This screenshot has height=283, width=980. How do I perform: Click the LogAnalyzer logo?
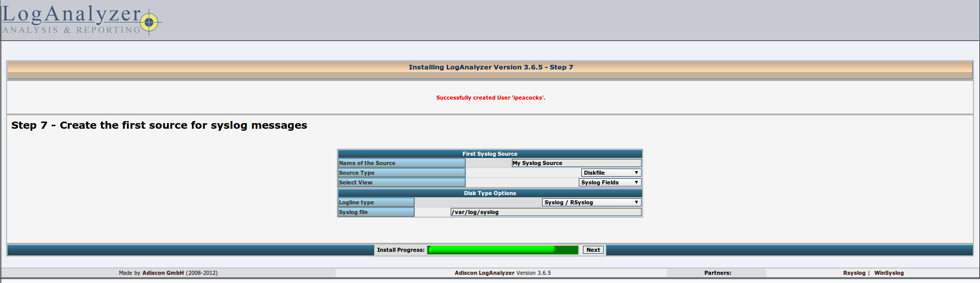[x=82, y=20]
